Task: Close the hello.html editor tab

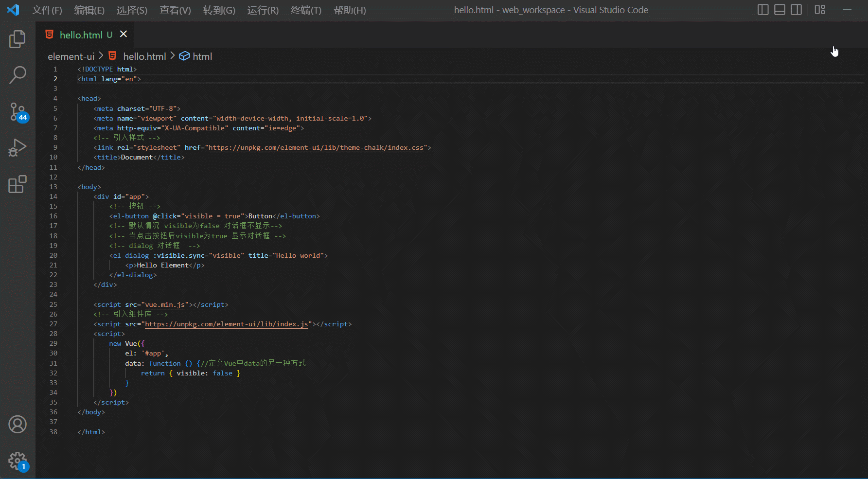Action: [124, 34]
